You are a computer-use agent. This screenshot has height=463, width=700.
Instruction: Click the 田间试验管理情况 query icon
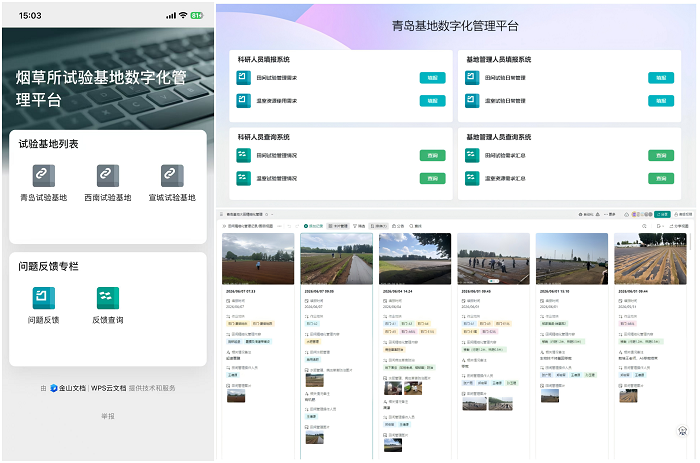click(243, 155)
